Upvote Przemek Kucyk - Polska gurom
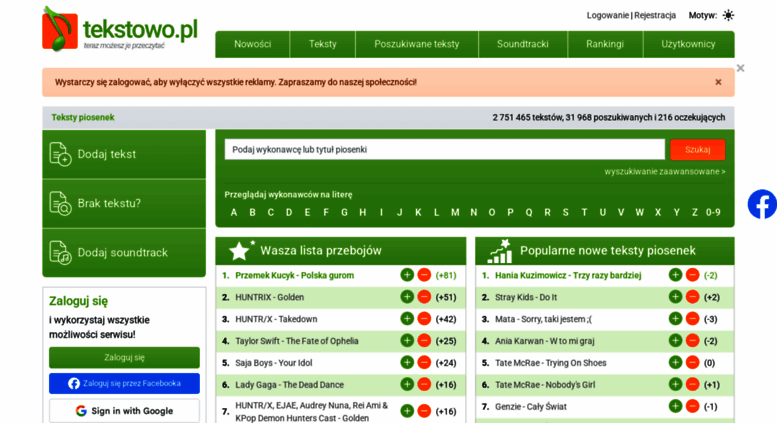The height and width of the screenshot is (423, 777). coord(407,275)
